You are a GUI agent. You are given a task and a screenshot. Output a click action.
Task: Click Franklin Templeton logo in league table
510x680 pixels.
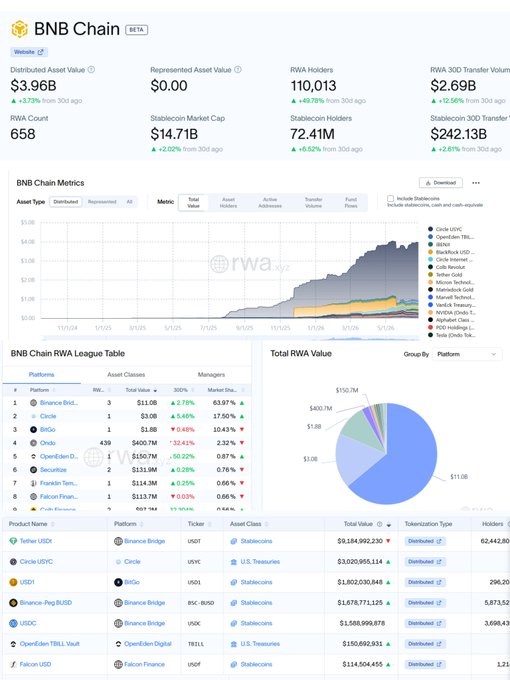[33, 483]
